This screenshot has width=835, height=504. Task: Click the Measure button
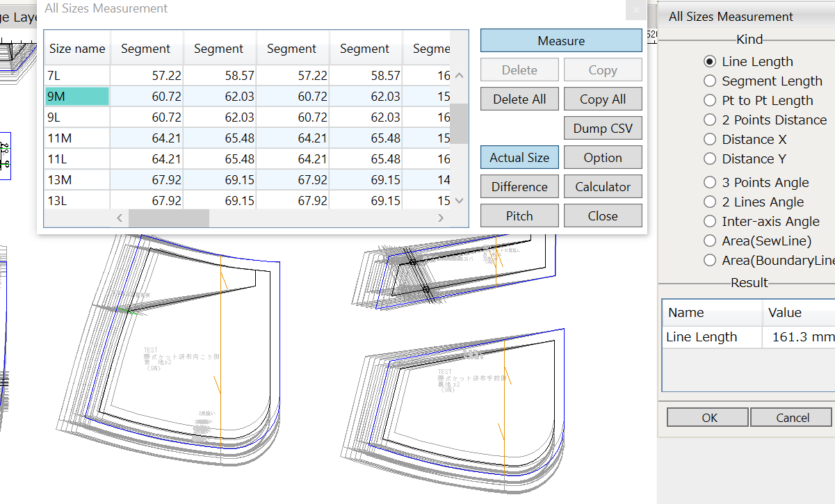(560, 40)
